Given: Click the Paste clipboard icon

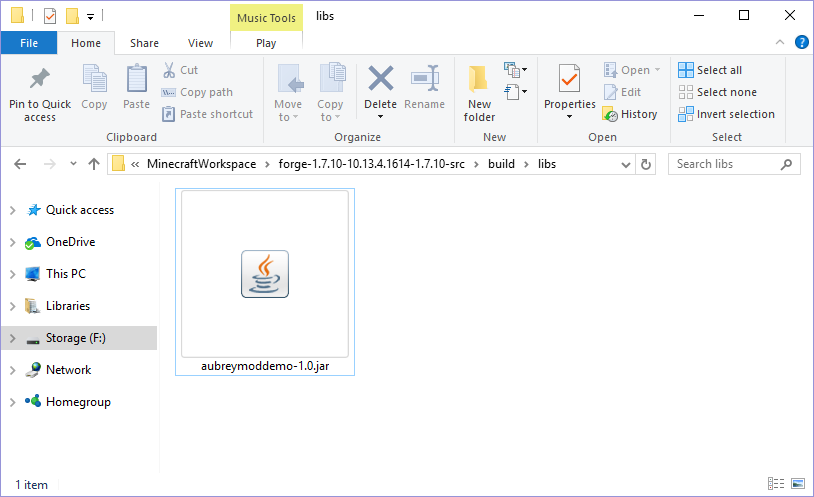Looking at the screenshot, I should [137, 78].
